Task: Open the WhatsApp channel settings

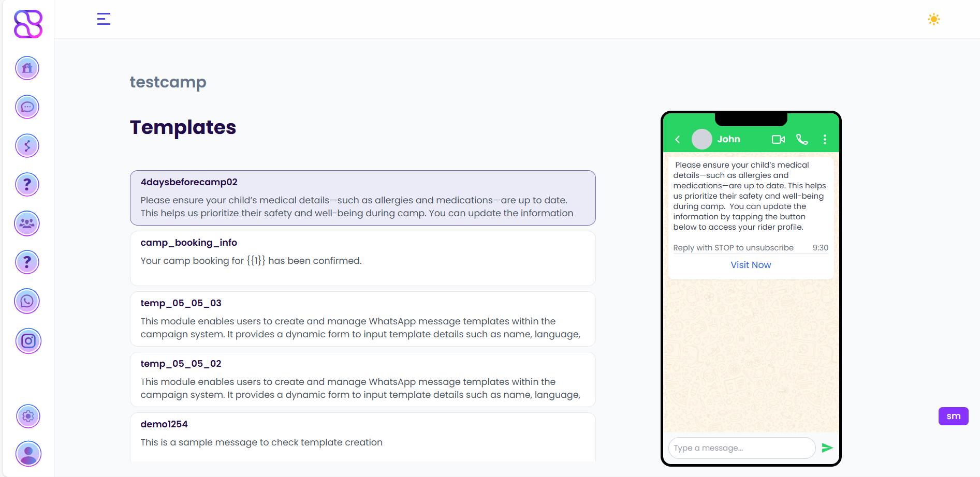Action: click(x=27, y=301)
